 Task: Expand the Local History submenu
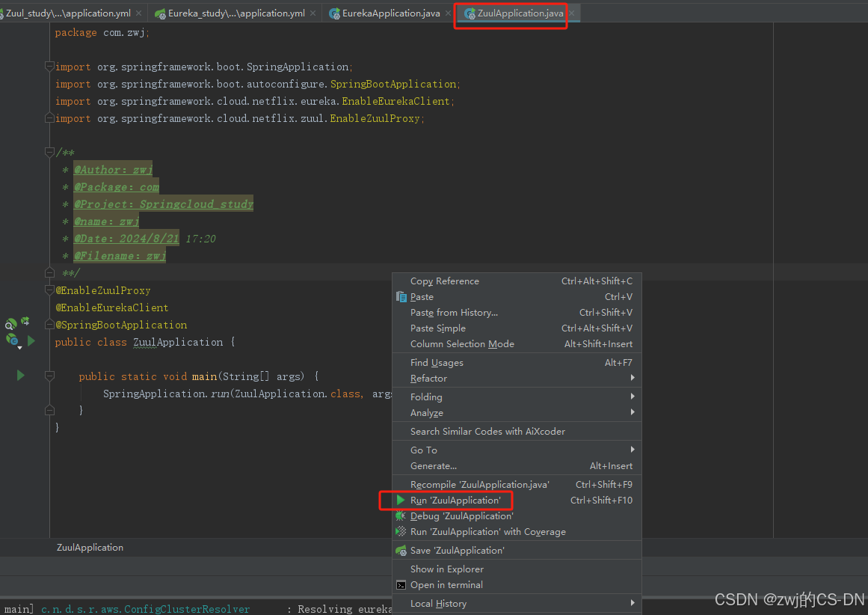517,604
